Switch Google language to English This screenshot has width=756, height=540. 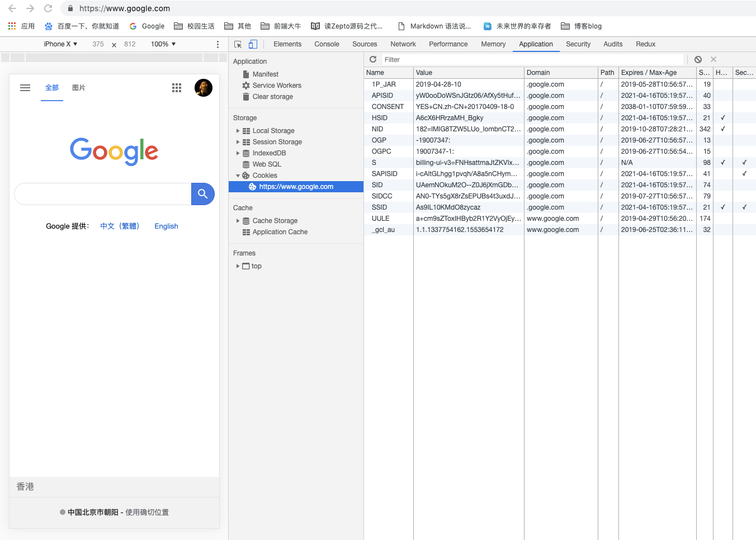click(166, 226)
